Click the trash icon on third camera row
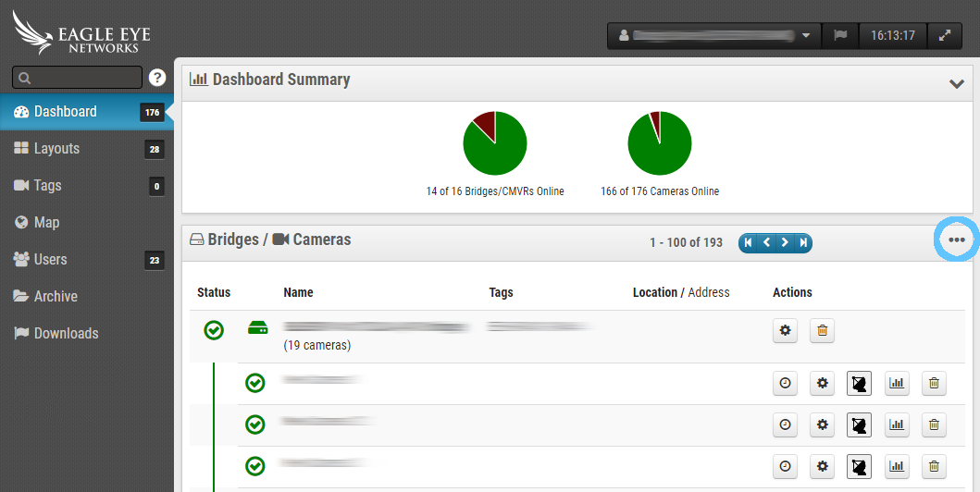The width and height of the screenshot is (980, 492). 934,466
